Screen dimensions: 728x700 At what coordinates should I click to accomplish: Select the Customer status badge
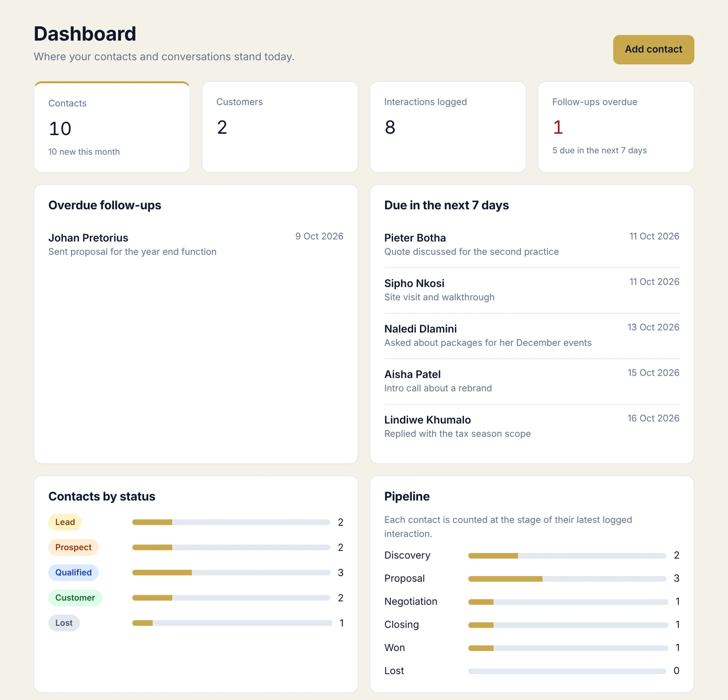coord(75,598)
